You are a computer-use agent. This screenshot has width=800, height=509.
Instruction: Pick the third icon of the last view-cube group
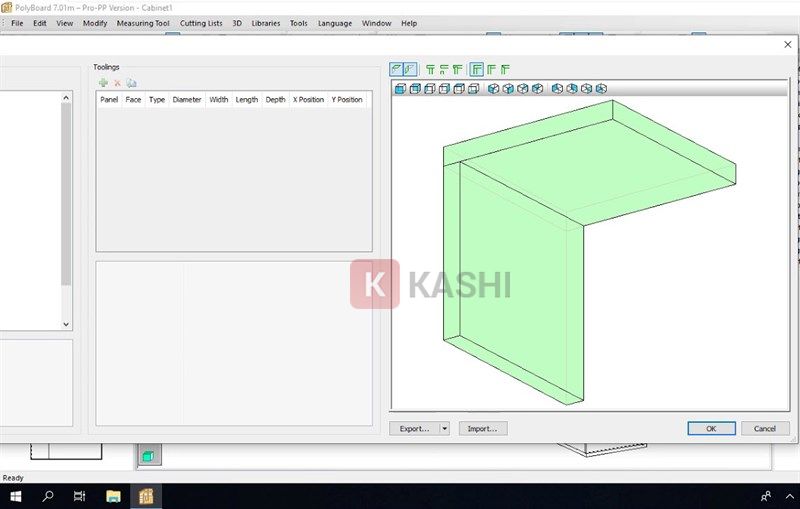point(586,89)
